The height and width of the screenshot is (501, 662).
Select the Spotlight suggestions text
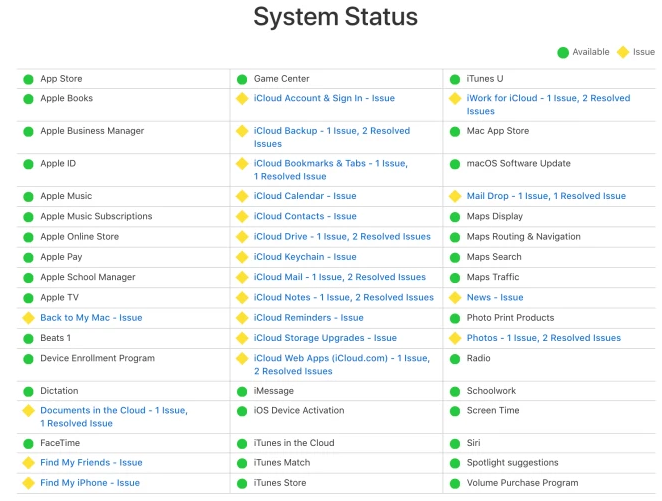(x=512, y=463)
